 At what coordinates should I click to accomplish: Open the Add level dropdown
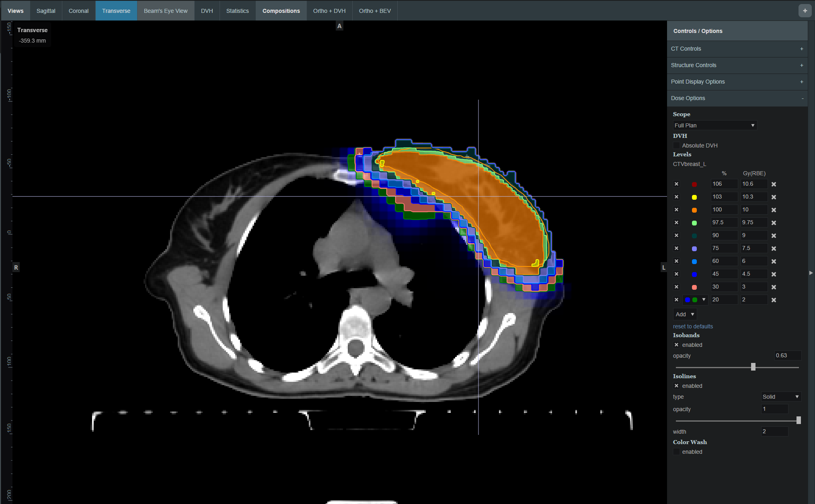click(x=685, y=314)
